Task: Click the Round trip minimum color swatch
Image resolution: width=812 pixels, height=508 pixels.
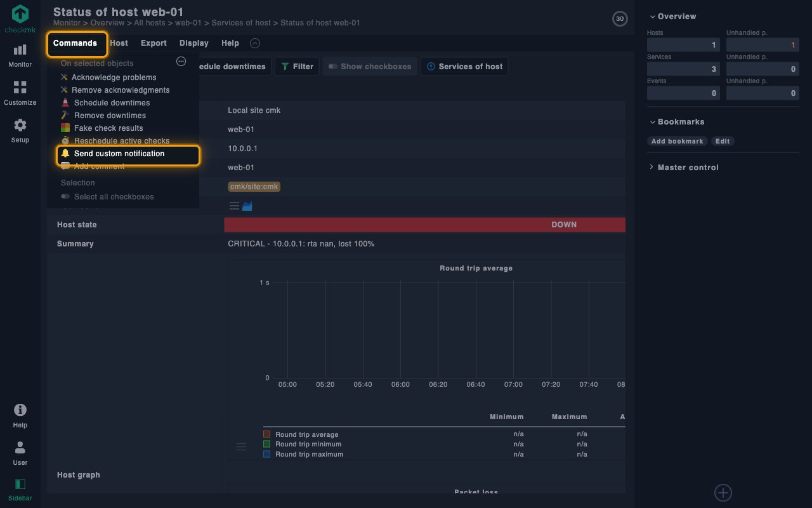Action: 267,444
